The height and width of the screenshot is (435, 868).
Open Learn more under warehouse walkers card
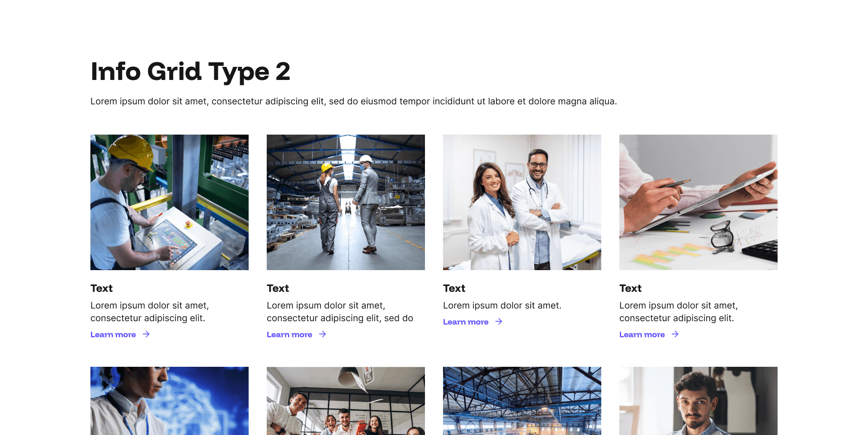coord(289,335)
